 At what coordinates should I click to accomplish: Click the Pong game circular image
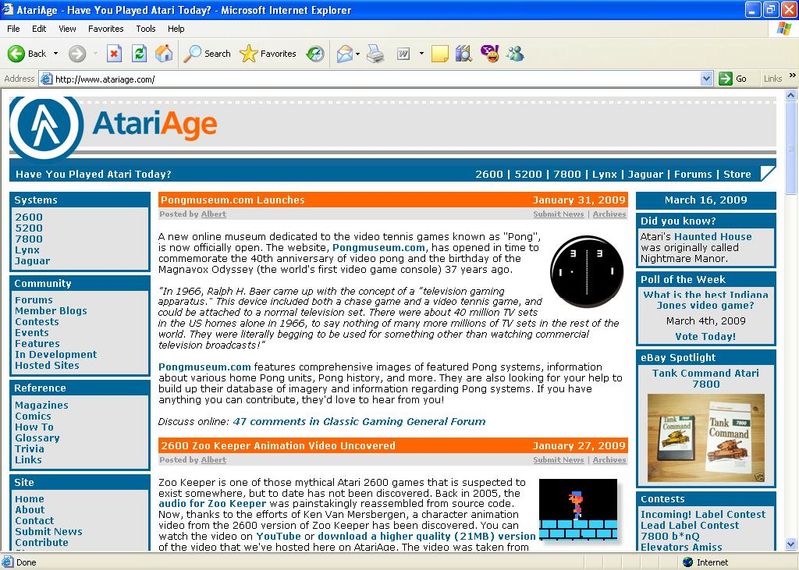tap(587, 272)
